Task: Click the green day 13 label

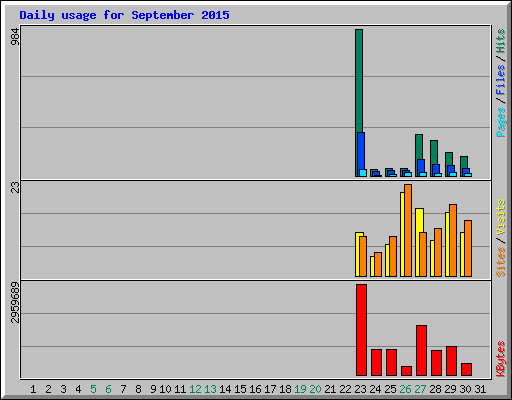Action: [210, 389]
